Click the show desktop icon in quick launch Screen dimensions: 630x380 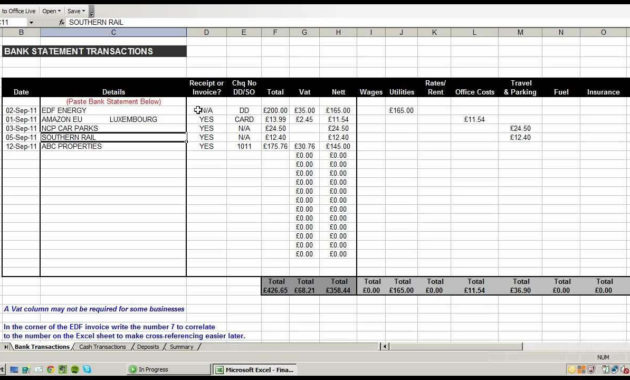[14, 369]
